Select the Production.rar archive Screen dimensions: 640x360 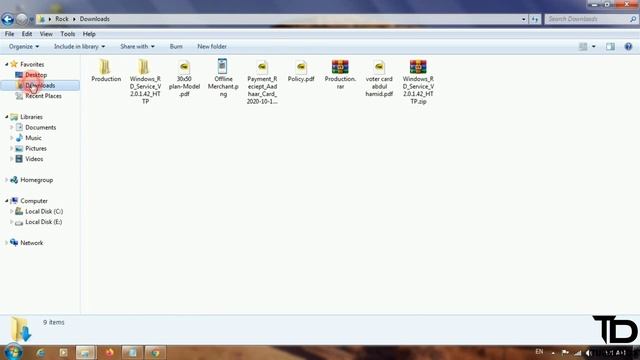click(x=340, y=74)
